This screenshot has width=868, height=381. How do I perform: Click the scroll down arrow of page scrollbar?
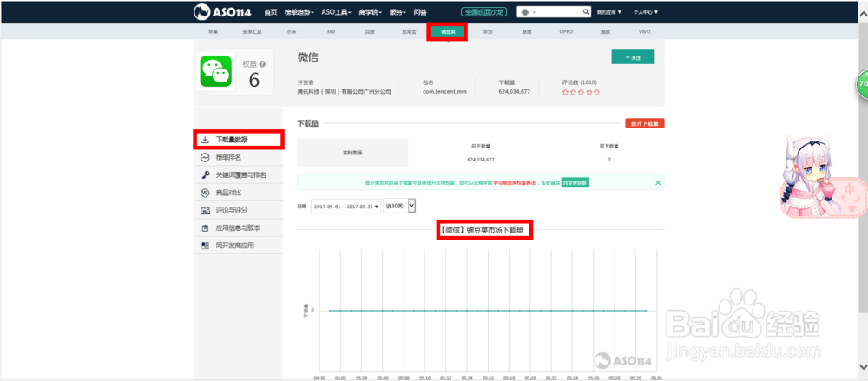[x=863, y=366]
